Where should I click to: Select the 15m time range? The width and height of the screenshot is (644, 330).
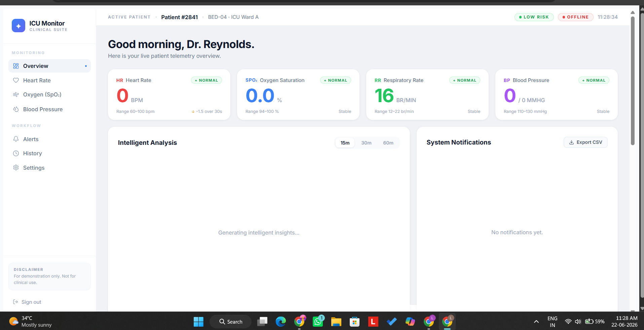pyautogui.click(x=345, y=143)
